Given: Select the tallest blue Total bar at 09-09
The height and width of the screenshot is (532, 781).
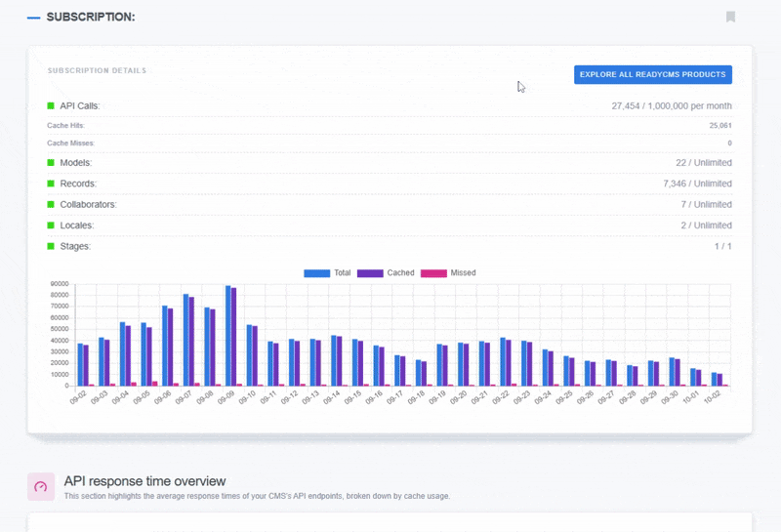Looking at the screenshot, I should click(x=228, y=336).
